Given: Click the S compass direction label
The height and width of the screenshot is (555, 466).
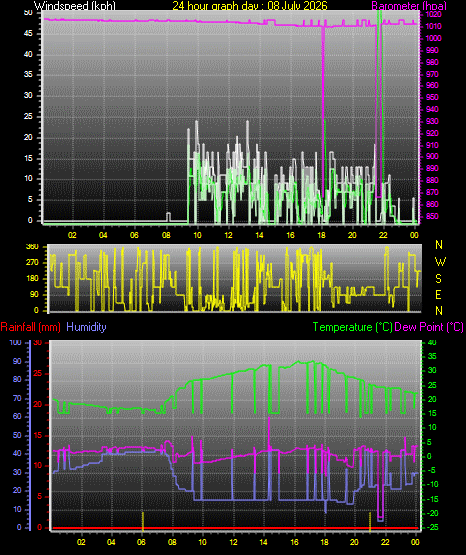Looking at the screenshot, I should [438, 279].
